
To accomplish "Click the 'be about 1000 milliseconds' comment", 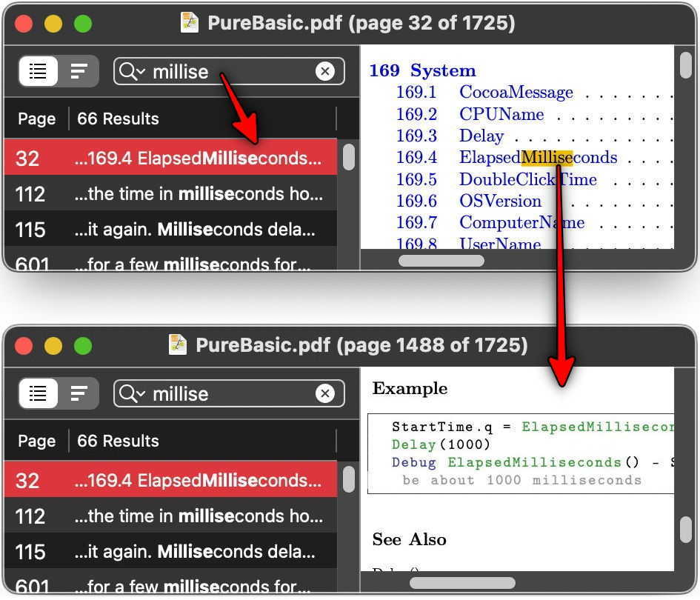I will point(521,480).
